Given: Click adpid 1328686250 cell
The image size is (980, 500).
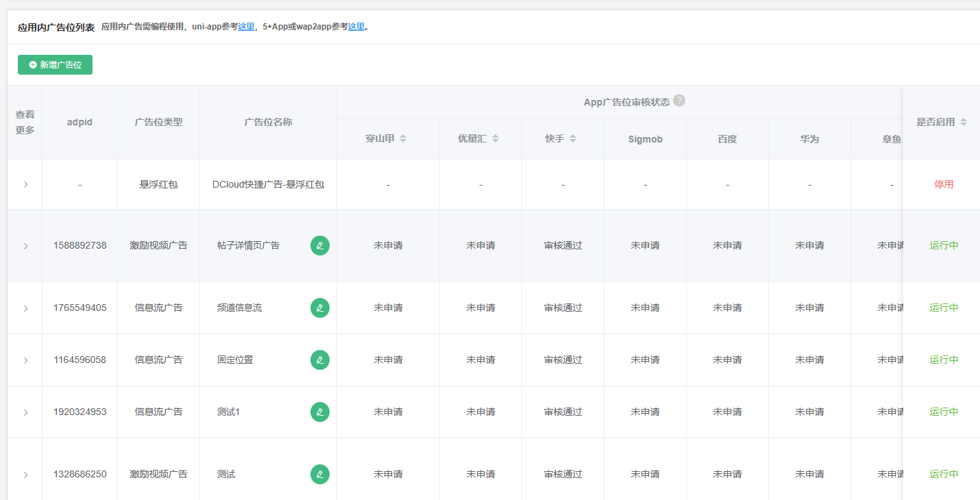Looking at the screenshot, I should click(x=80, y=474).
